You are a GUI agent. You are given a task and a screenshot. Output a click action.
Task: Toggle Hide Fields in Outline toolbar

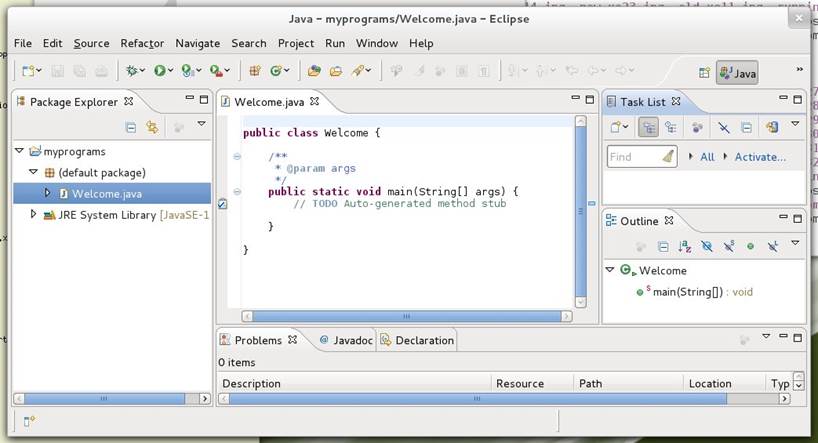[x=707, y=246]
